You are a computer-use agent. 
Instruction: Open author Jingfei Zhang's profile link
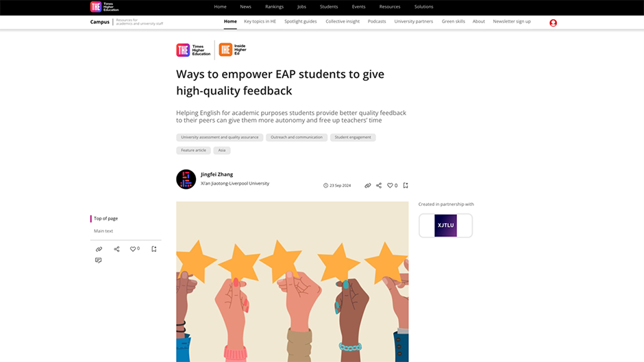tap(217, 174)
